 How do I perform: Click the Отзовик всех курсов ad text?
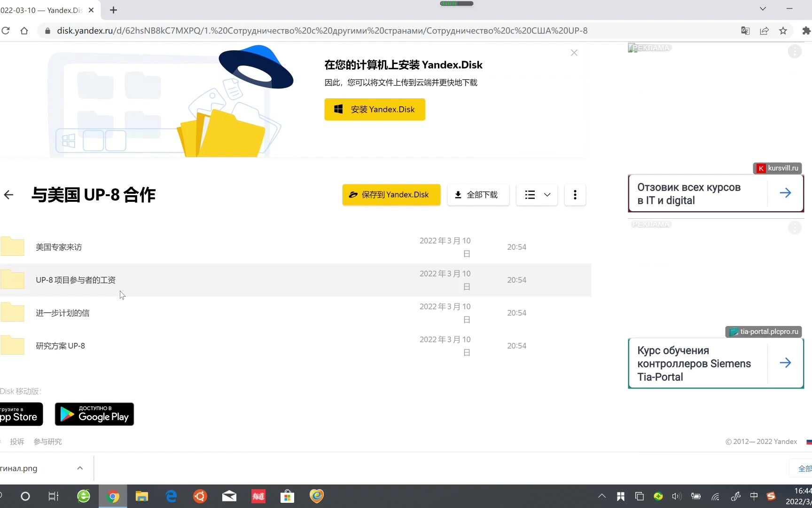(x=689, y=194)
